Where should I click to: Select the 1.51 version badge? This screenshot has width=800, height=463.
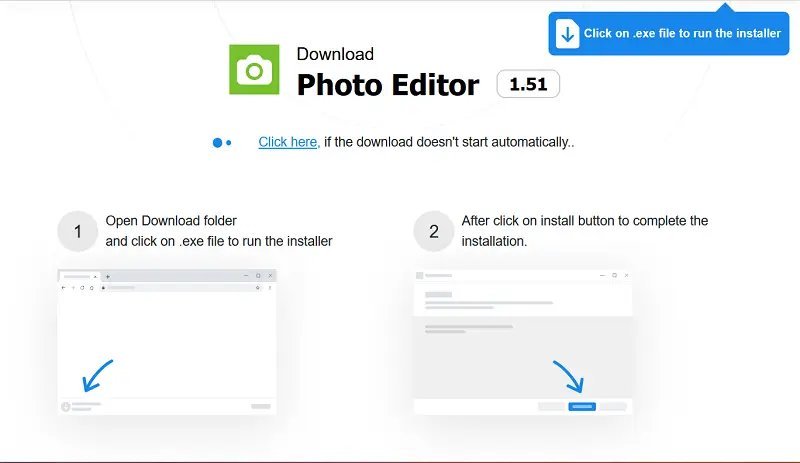pyautogui.click(x=528, y=85)
